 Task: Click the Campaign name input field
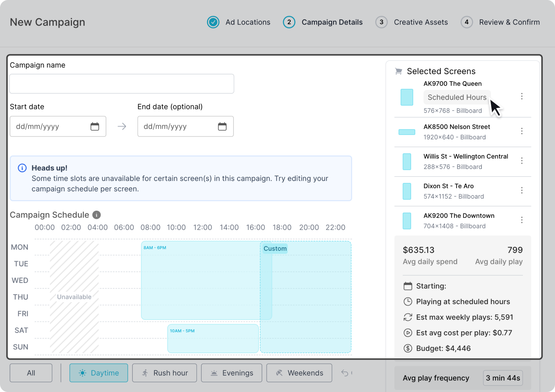click(122, 84)
